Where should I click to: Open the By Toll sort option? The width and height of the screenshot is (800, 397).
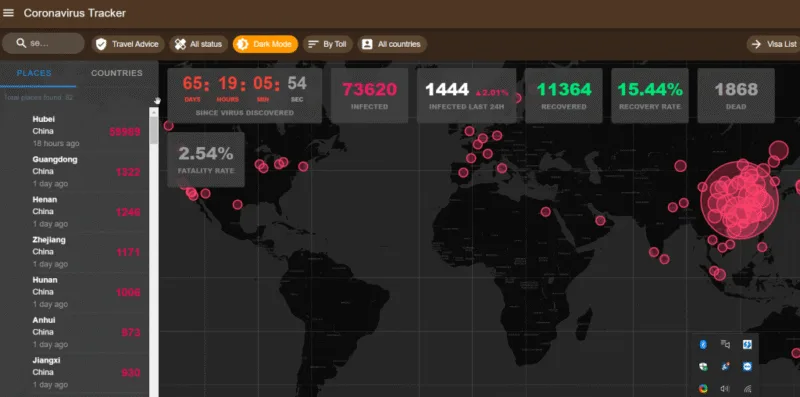coord(328,44)
